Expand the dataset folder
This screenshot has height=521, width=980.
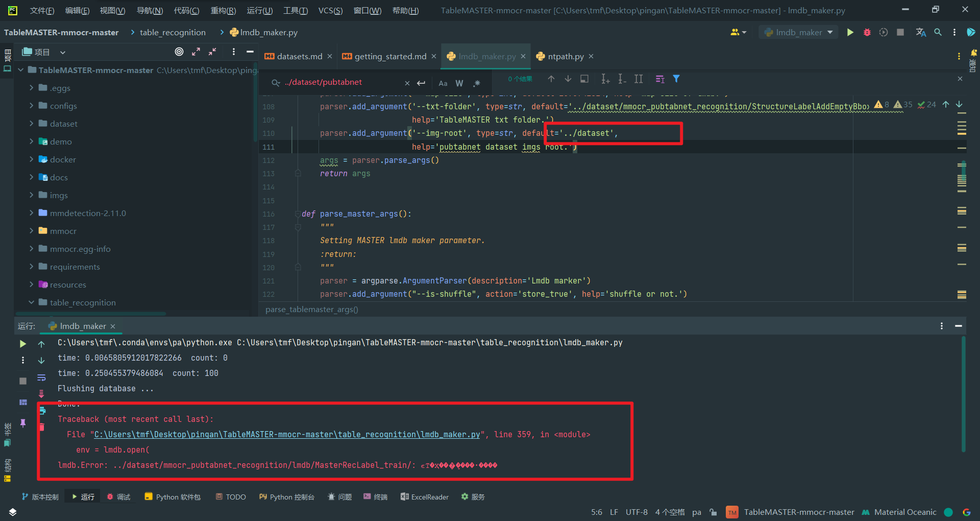(32, 124)
